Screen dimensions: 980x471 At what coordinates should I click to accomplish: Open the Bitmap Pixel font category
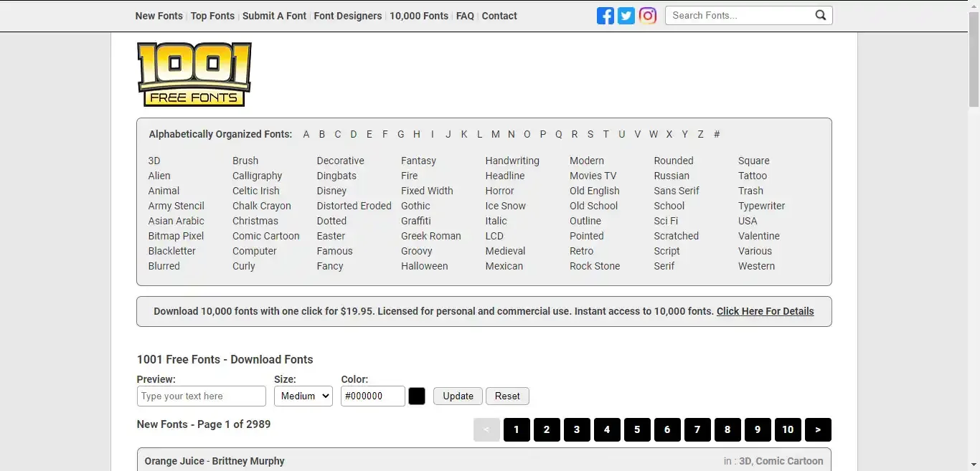coord(176,236)
